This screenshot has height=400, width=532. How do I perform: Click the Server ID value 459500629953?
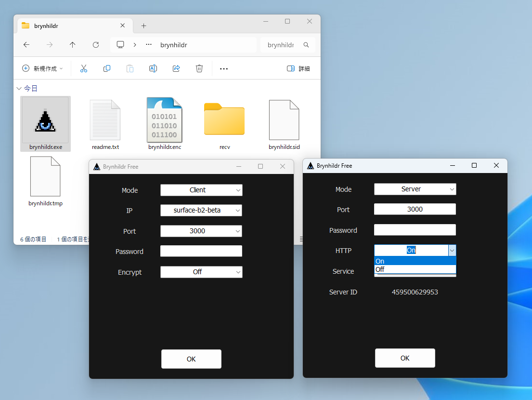pos(415,292)
